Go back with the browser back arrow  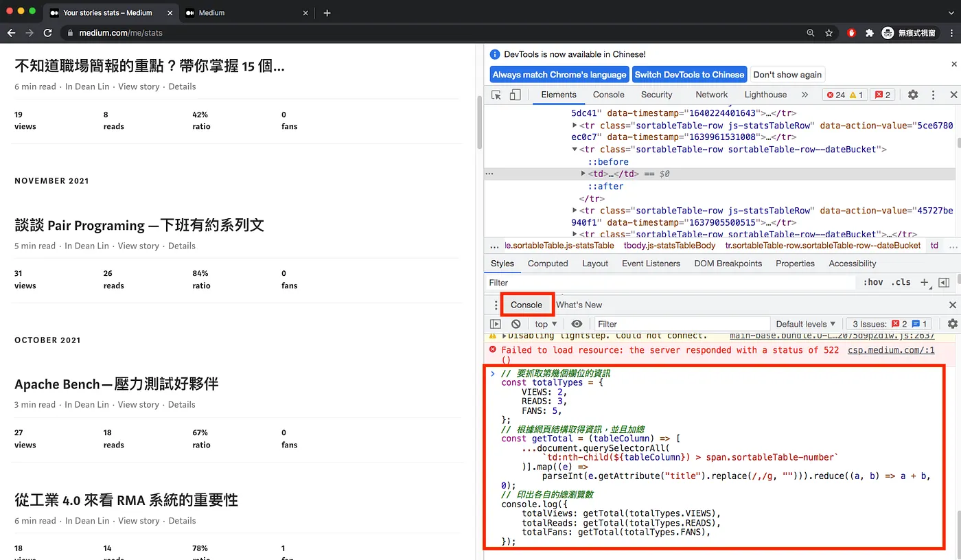11,32
